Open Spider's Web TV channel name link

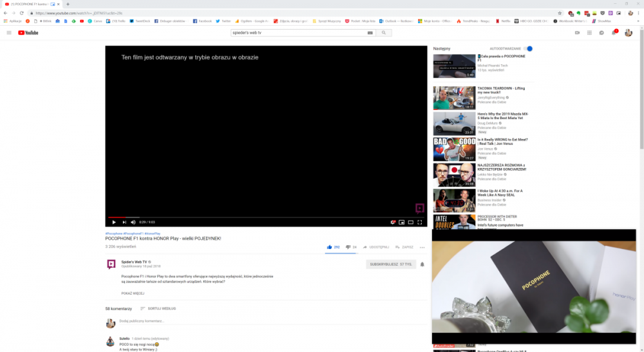(134, 262)
